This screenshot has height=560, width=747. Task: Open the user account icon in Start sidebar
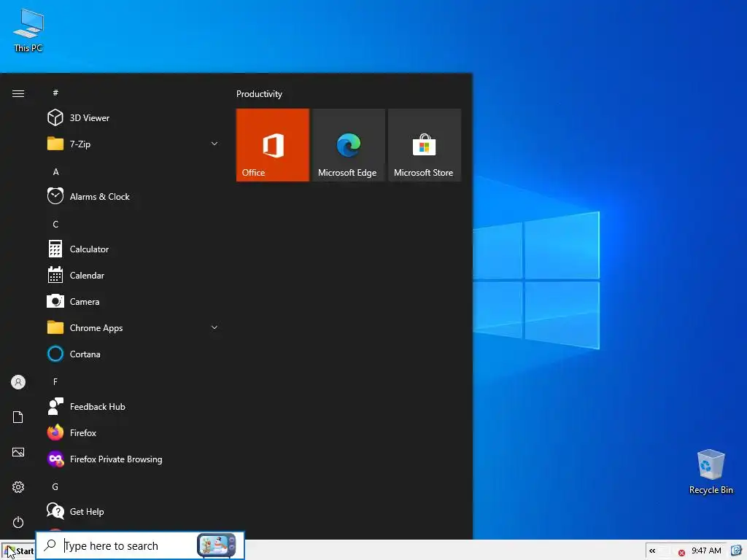pos(18,382)
